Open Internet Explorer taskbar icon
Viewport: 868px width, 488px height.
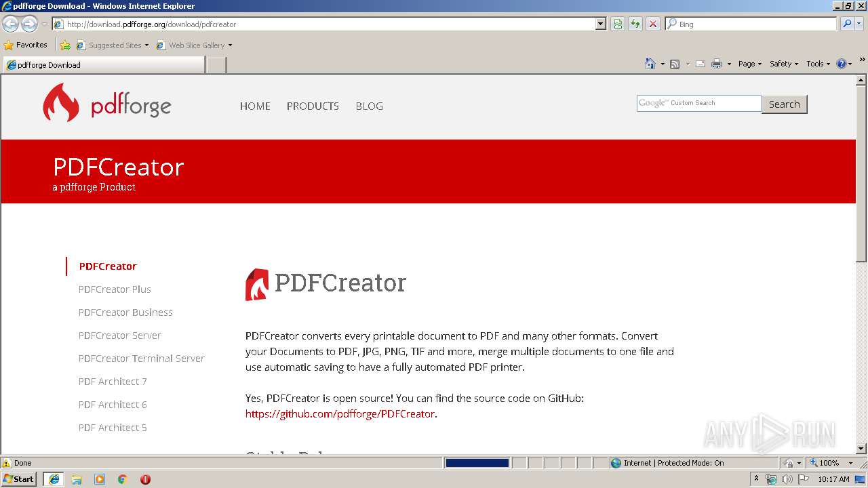coord(54,479)
